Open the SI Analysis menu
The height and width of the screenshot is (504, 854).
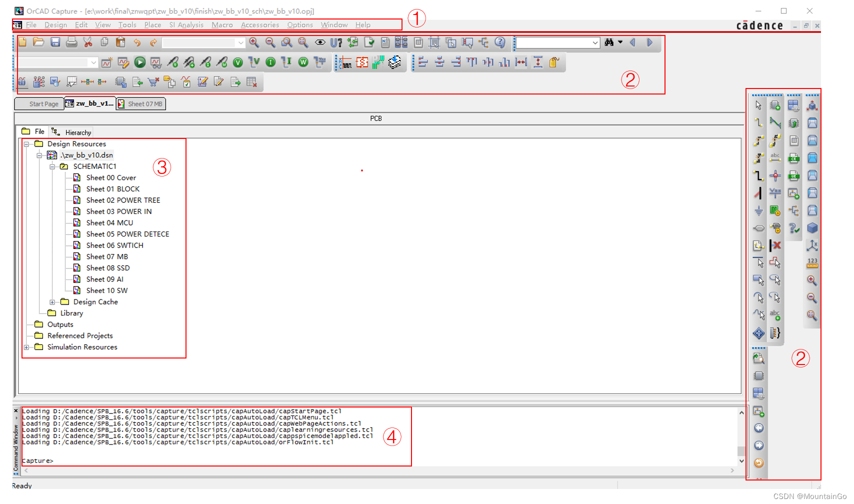(x=186, y=25)
